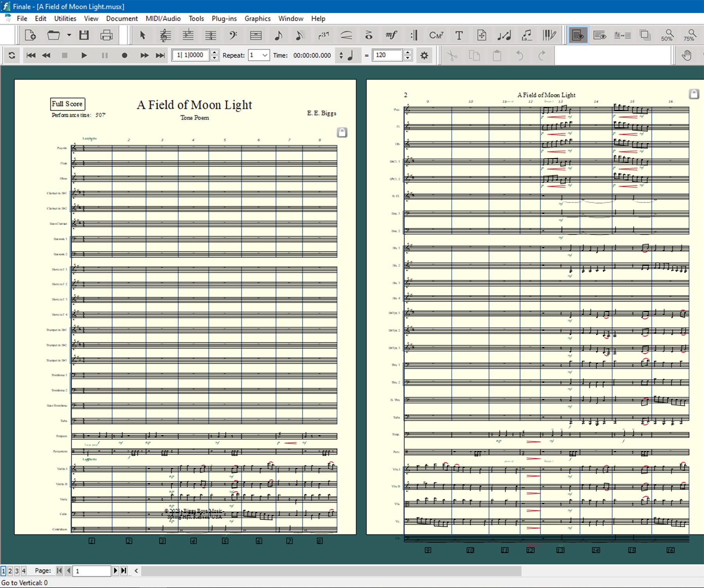This screenshot has height=588, width=704.
Task: Select the Text tool
Action: [x=459, y=36]
